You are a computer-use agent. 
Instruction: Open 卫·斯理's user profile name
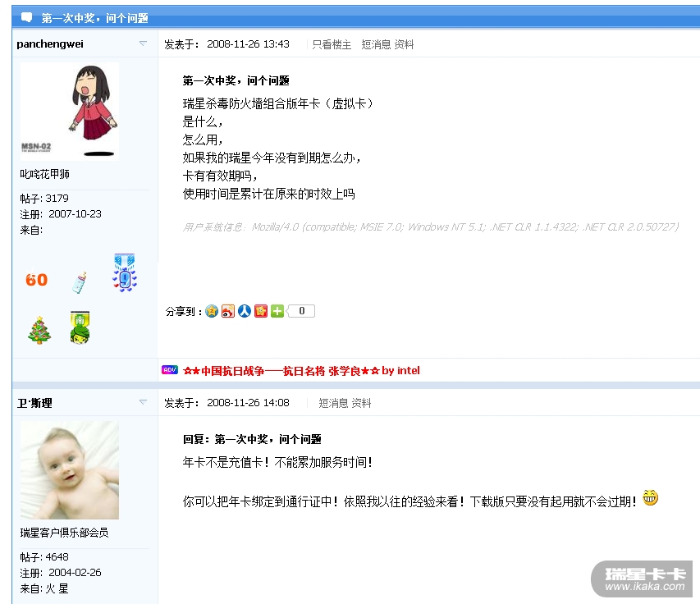34,403
